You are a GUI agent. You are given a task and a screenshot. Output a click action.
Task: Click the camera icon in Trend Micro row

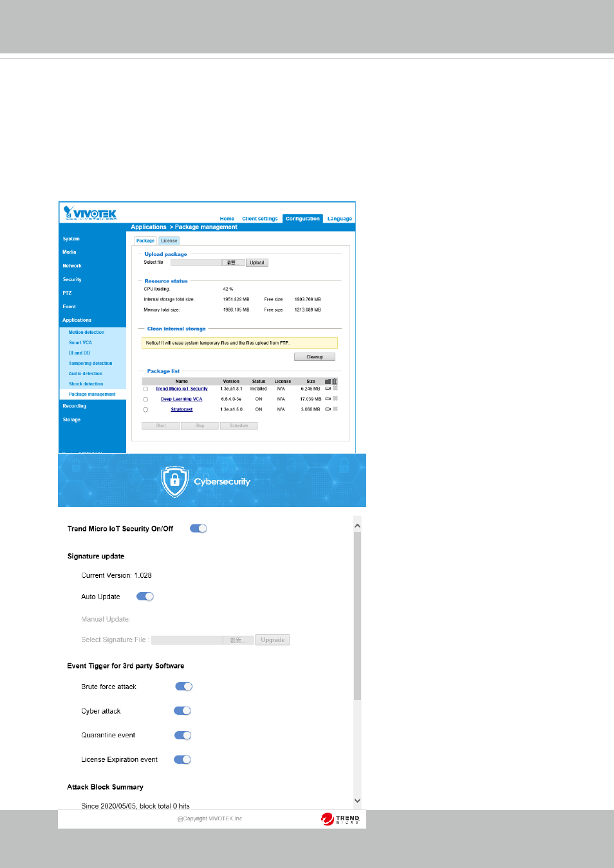[328, 389]
